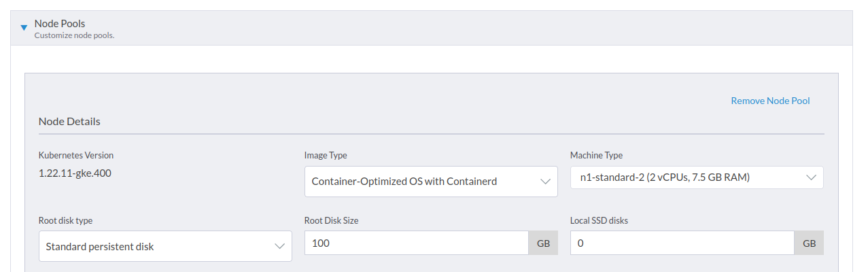Click the GB unit beside Root Disk Size

coord(543,243)
